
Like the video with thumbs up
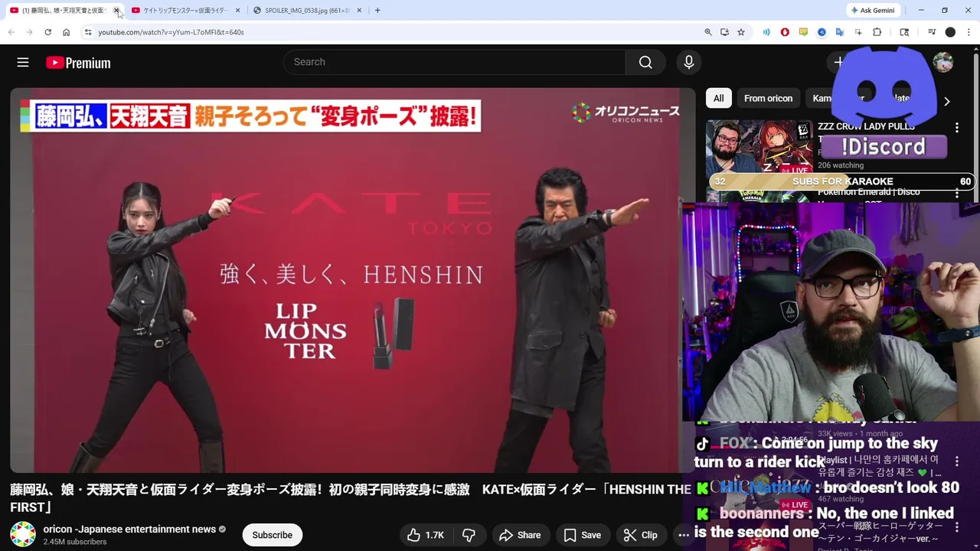[425, 535]
